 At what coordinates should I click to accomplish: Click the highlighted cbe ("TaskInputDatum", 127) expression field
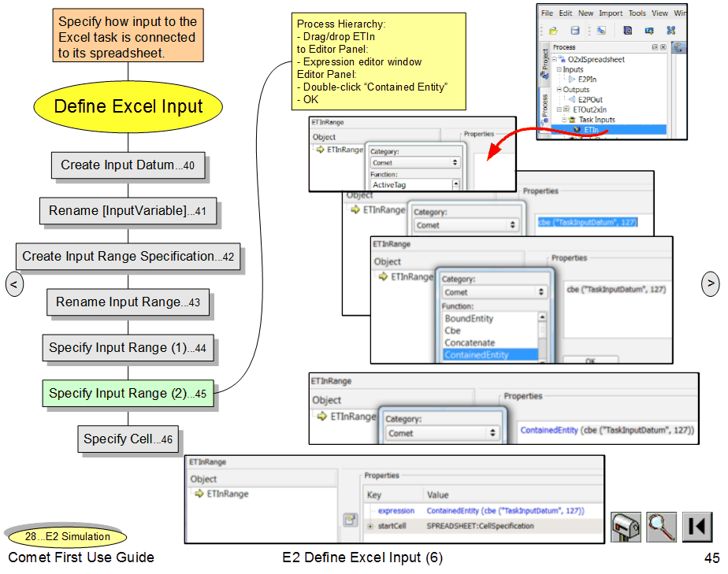coord(588,222)
